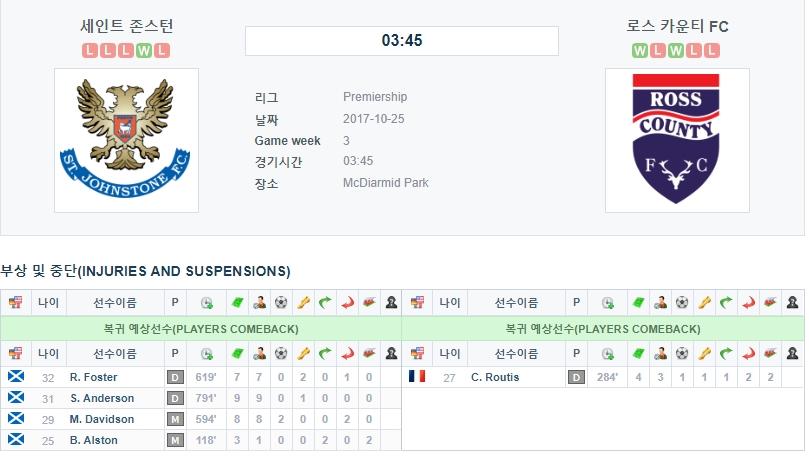Click the soccer ball goals icon above R. Foster's row

pyautogui.click(x=281, y=353)
